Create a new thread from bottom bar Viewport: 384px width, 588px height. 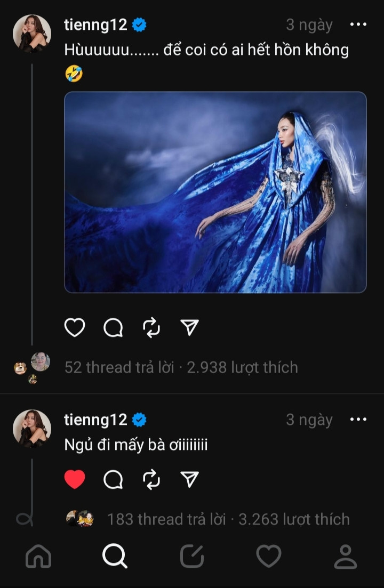[x=192, y=557]
